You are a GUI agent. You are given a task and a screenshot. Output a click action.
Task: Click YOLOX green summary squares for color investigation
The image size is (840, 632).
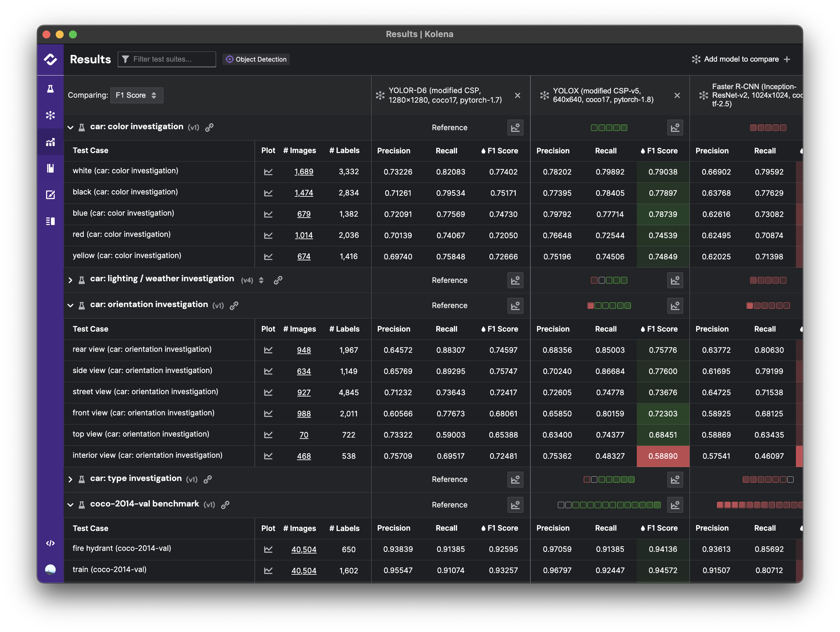609,128
